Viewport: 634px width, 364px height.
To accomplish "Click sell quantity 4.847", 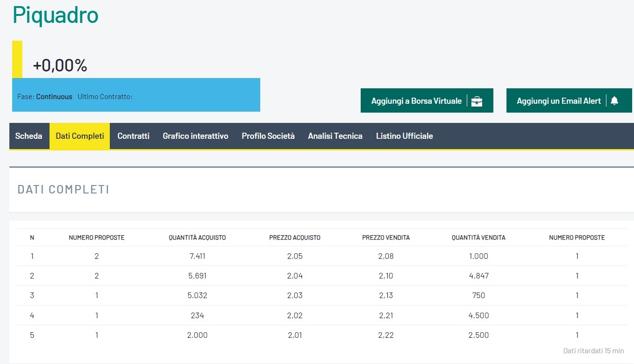I will [x=478, y=276].
